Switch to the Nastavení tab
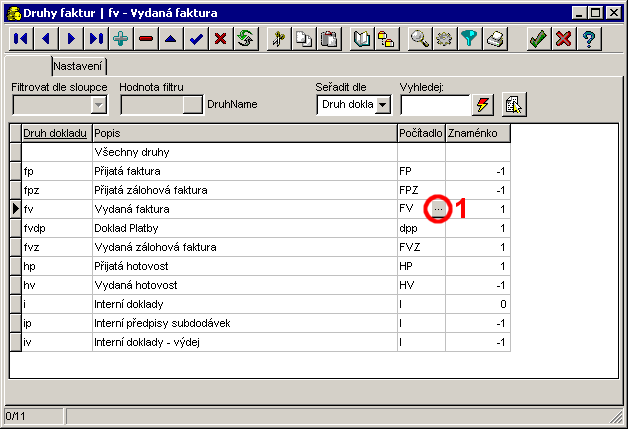This screenshot has width=628, height=429. click(x=79, y=66)
